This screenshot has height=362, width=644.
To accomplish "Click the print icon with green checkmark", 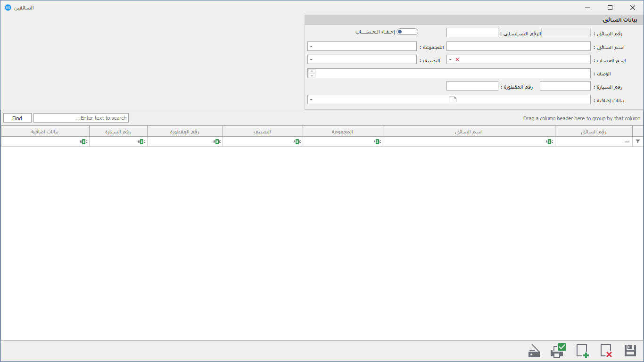I will [x=558, y=350].
